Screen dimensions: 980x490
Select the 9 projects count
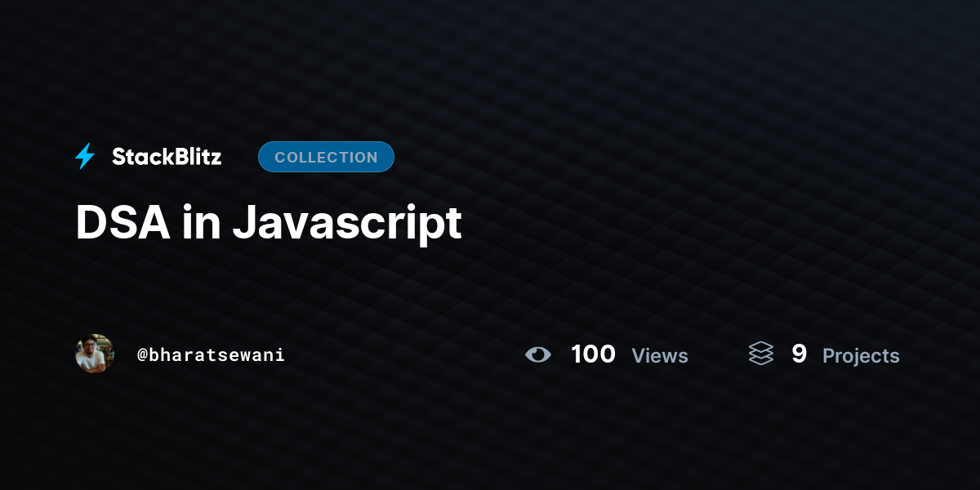(799, 354)
